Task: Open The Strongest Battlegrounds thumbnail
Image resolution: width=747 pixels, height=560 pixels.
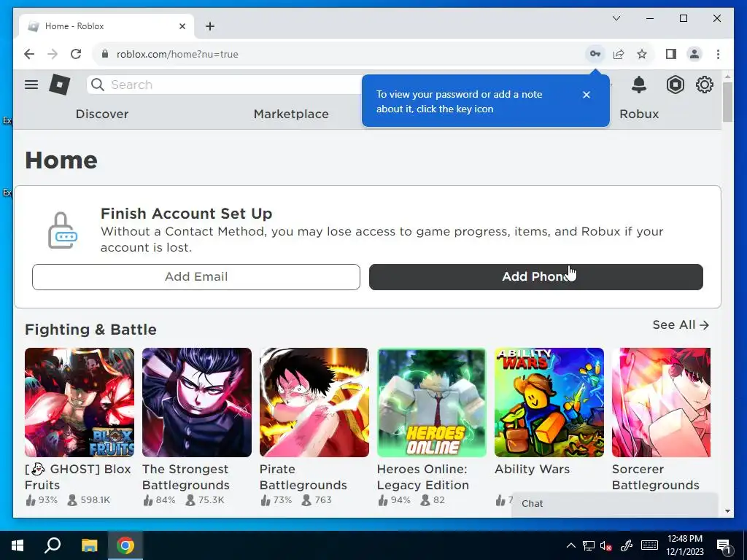Action: click(x=197, y=402)
